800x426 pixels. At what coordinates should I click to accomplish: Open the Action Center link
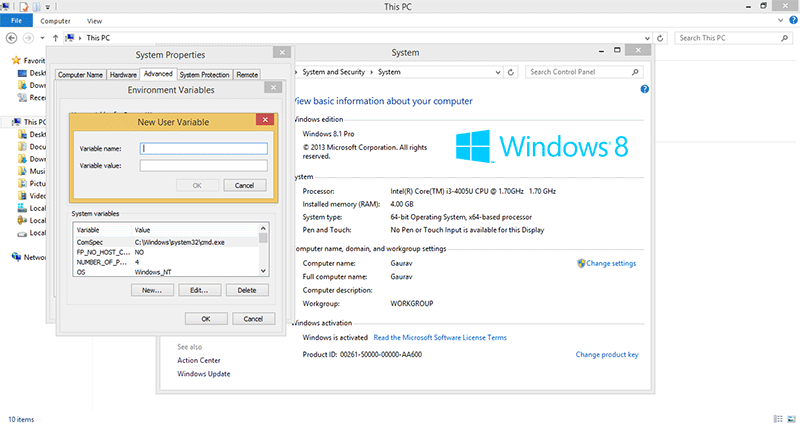(x=198, y=360)
